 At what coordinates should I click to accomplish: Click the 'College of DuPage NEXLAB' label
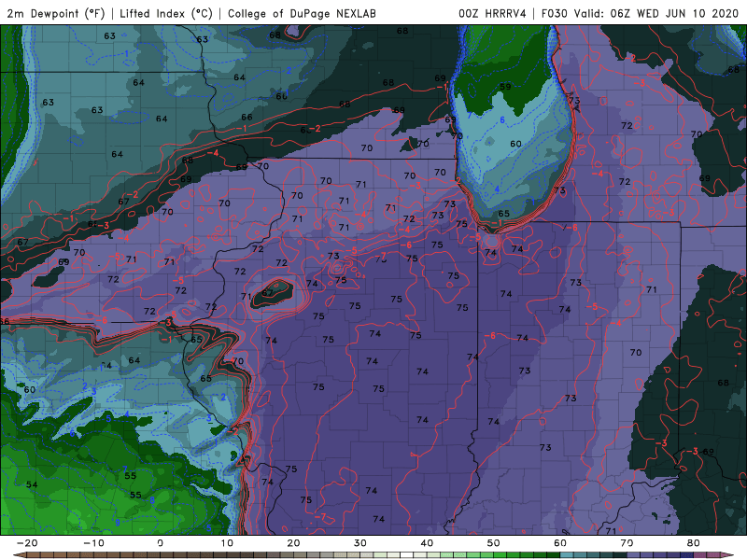302,13
